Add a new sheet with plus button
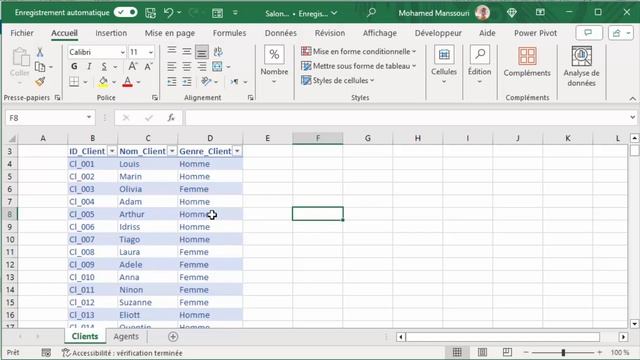Viewport: 640px width, 360px height. pos(173,337)
